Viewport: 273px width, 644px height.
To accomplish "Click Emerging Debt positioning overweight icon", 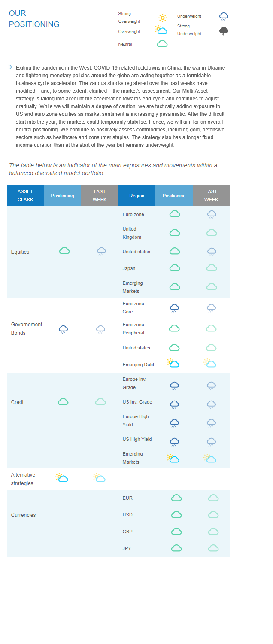I will (173, 363).
